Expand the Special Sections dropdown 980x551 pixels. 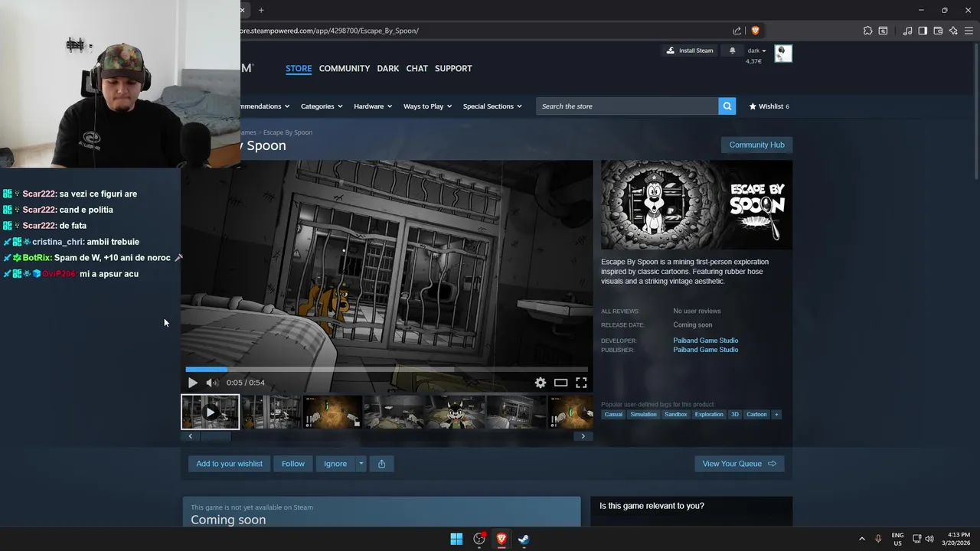492,106
